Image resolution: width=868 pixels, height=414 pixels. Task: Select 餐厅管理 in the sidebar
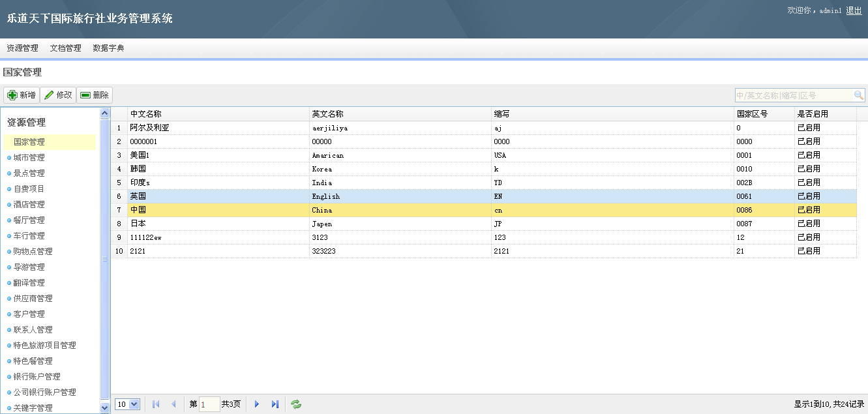click(x=29, y=220)
